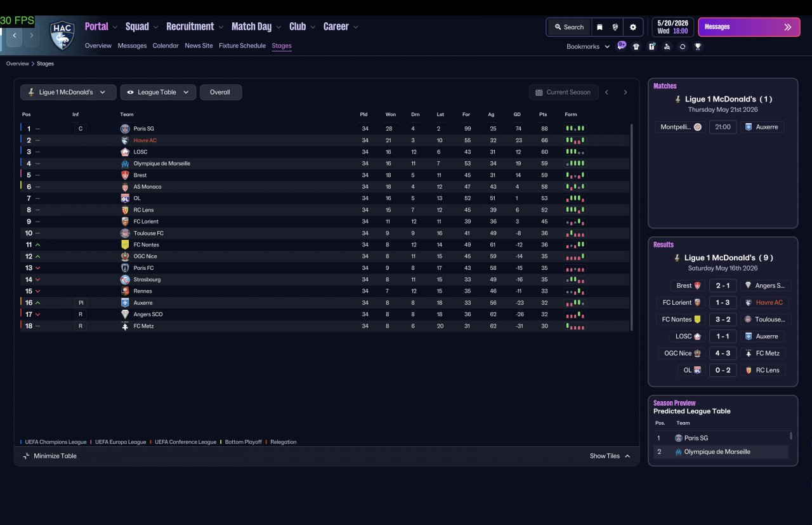Click the Season Preview heading

(x=674, y=403)
